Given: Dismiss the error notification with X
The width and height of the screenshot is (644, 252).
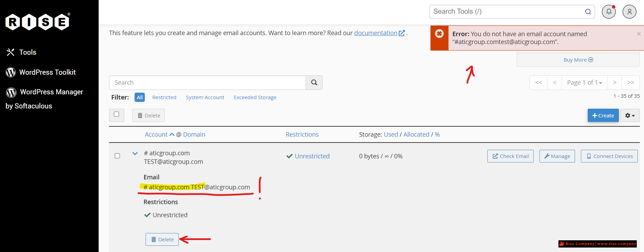Looking at the screenshot, I should pyautogui.click(x=638, y=34).
